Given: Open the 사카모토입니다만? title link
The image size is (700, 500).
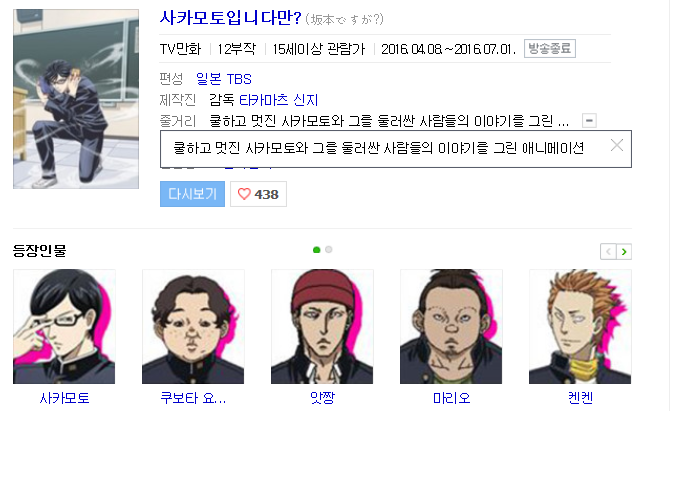Looking at the screenshot, I should coord(231,18).
